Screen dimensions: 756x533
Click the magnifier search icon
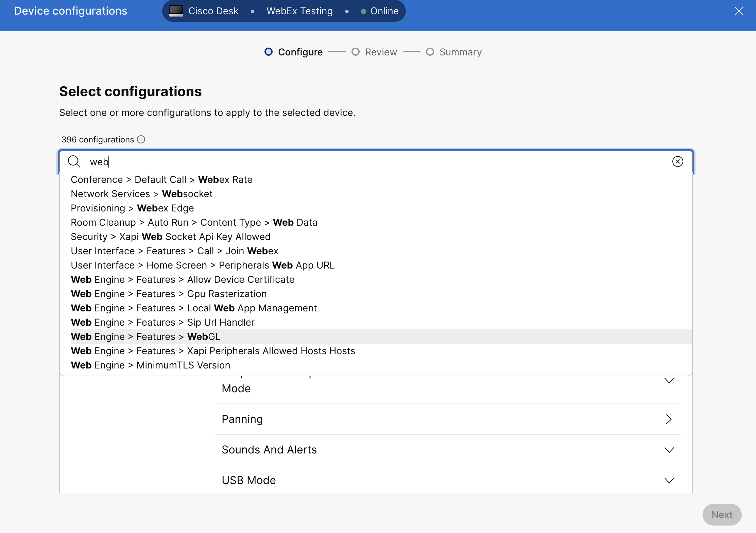coord(74,161)
